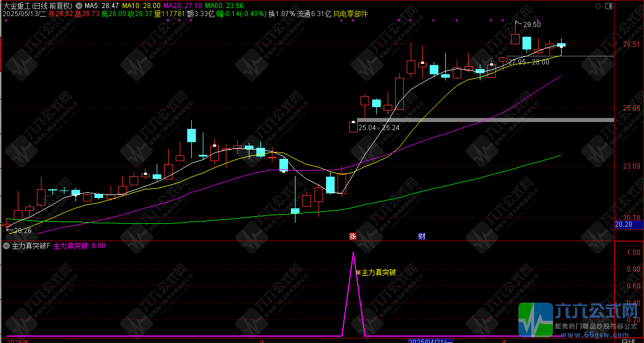The width and height of the screenshot is (644, 343).
Task: Click the 29.50 high price marker
Action: pos(532,25)
